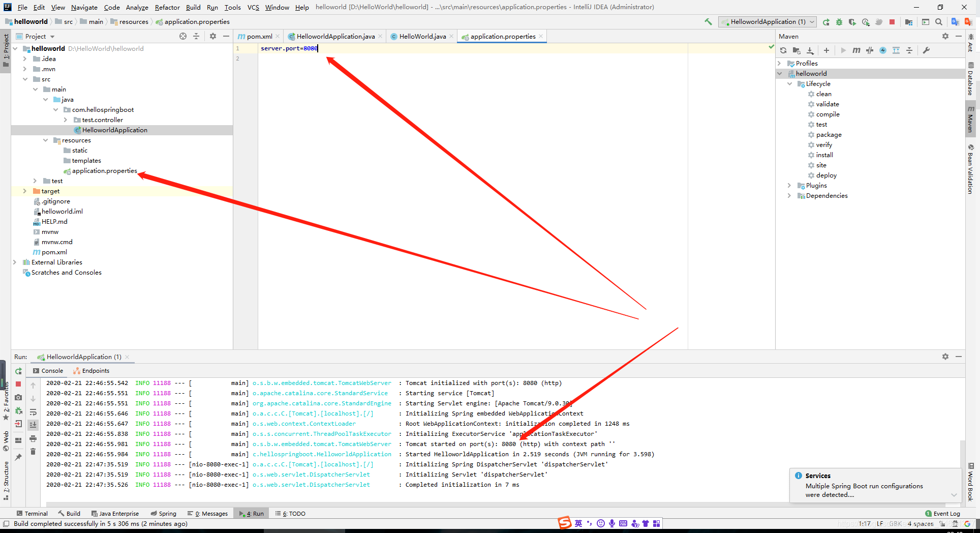980x533 pixels.
Task: Open Java Enterprise tool window
Action: (115, 514)
